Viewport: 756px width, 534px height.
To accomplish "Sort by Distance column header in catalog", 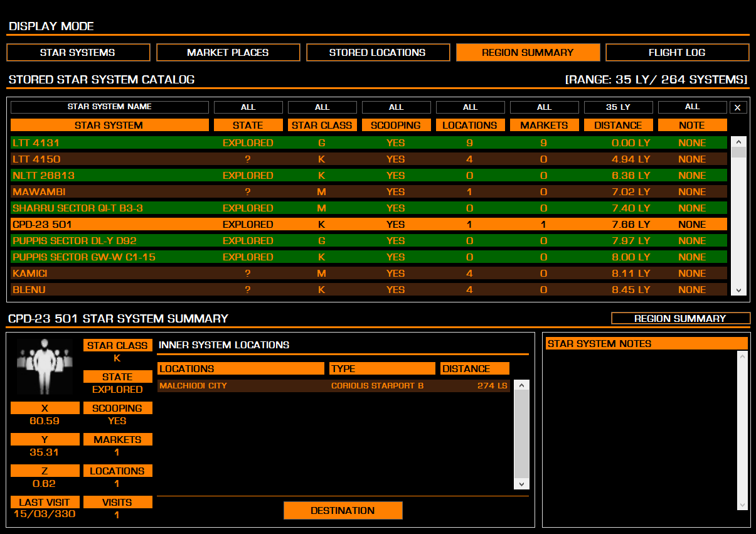I will point(618,125).
